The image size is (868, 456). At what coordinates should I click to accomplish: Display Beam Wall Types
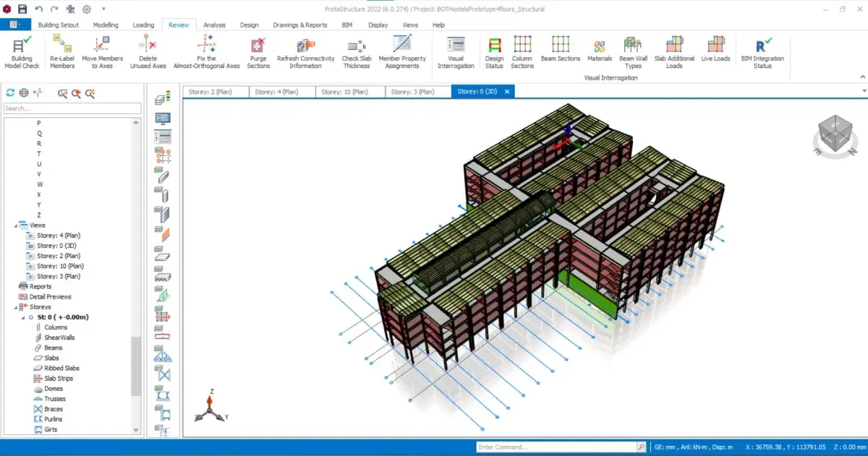pyautogui.click(x=633, y=53)
